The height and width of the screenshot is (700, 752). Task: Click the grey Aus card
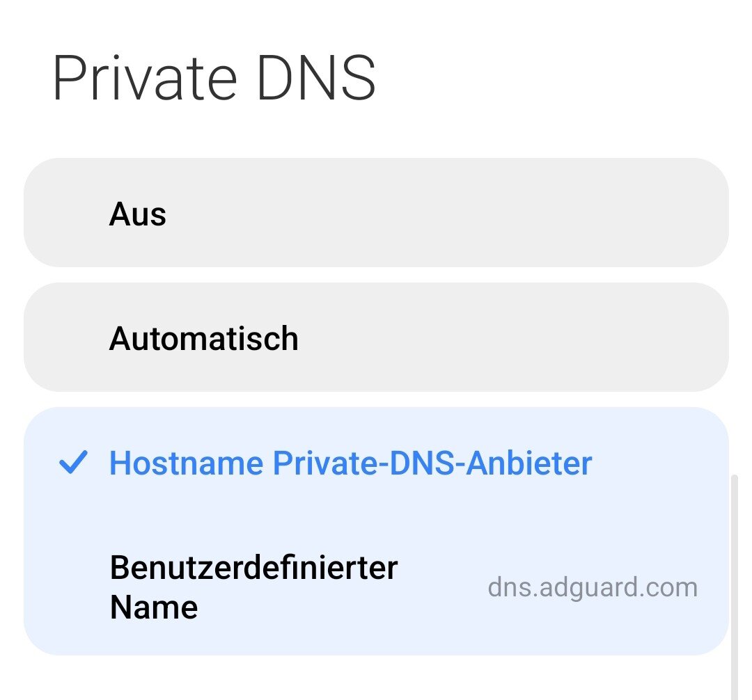tap(487, 213)
